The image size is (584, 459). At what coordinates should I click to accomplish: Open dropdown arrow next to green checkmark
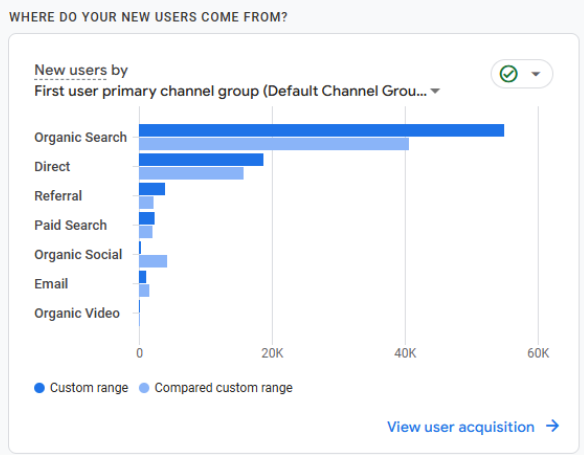[536, 74]
